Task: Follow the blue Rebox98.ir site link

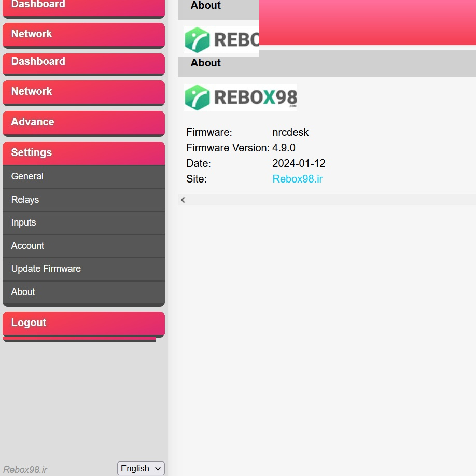Action: click(297, 179)
